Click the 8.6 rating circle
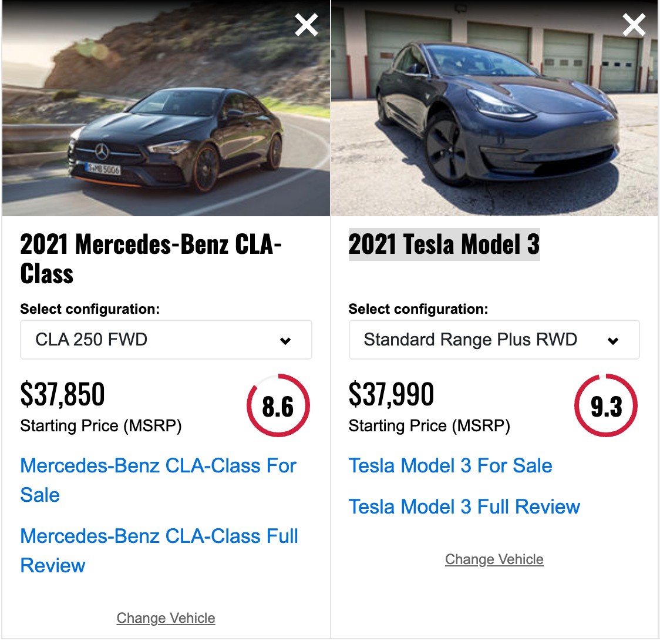Screen dimensions: 660x644 [278, 405]
